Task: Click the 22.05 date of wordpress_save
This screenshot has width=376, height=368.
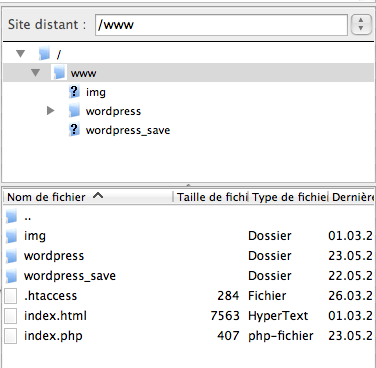Action: [351, 276]
